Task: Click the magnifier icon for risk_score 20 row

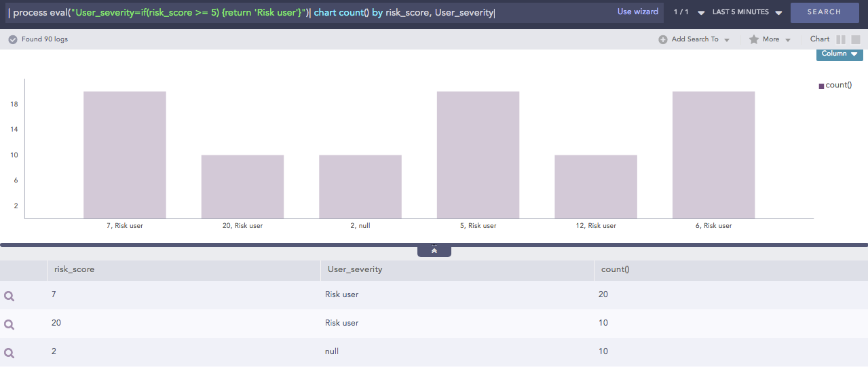Action: (10, 324)
